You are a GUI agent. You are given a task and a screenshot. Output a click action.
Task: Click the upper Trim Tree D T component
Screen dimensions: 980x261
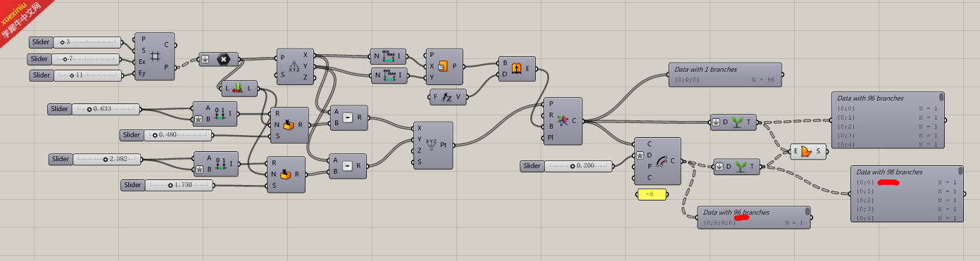pyautogui.click(x=733, y=122)
